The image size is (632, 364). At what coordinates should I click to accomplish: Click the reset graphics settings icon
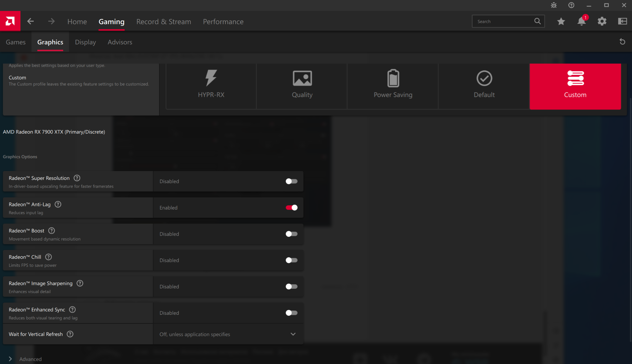point(622,42)
